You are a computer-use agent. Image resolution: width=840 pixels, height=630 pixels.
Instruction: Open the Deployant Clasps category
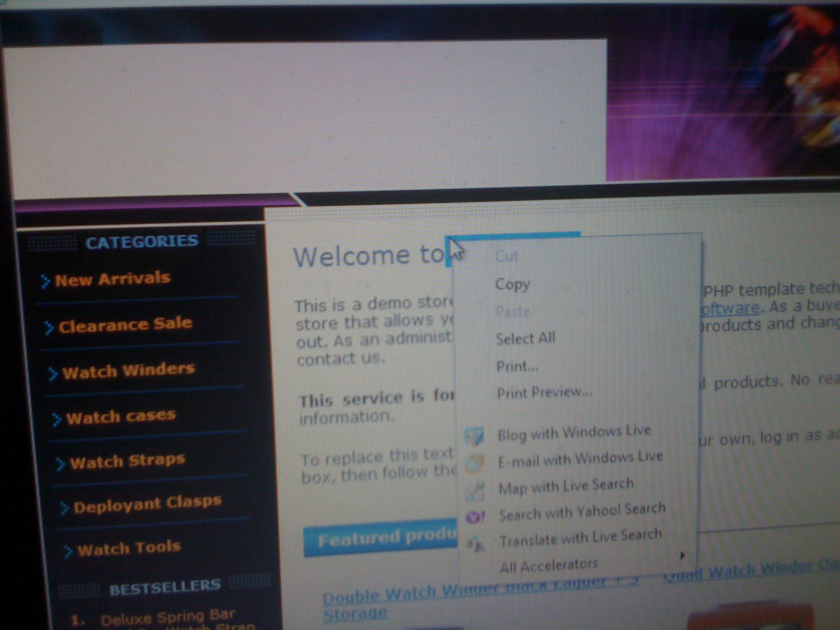click(x=147, y=504)
